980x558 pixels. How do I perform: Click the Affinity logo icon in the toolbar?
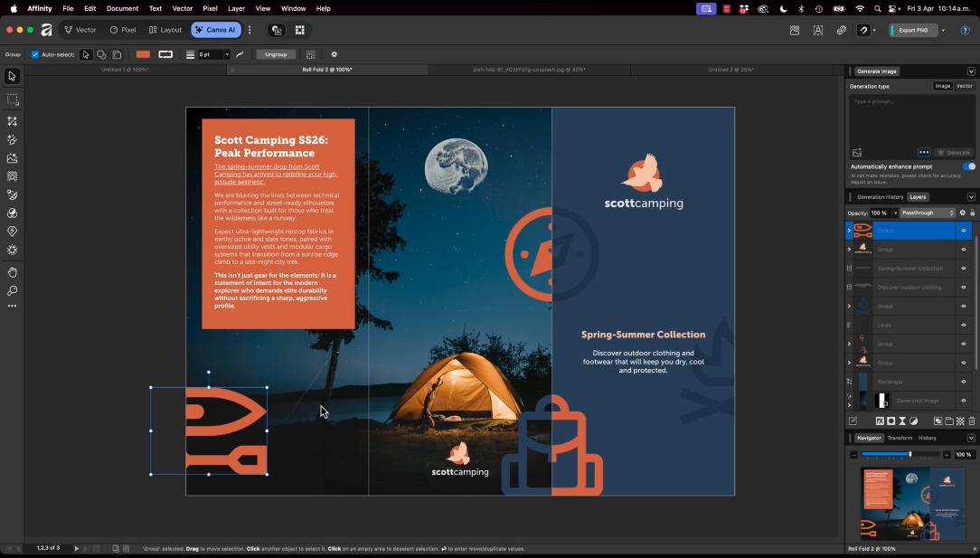46,30
